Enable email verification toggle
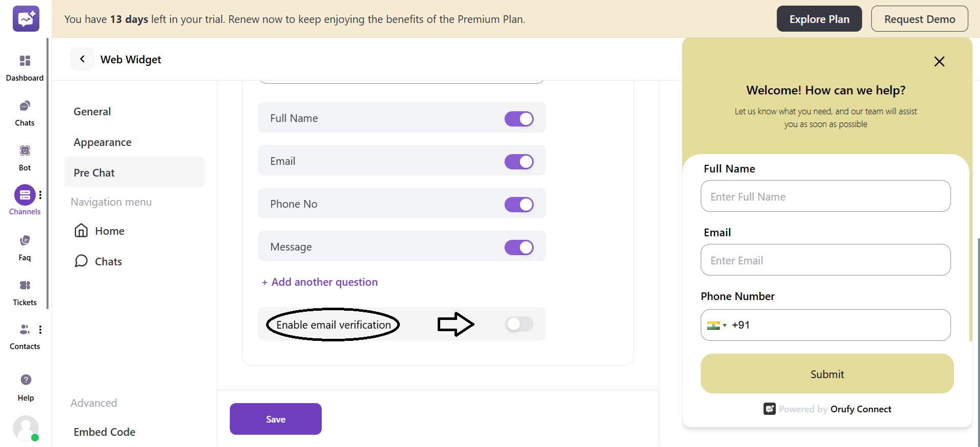980x447 pixels. (x=519, y=324)
